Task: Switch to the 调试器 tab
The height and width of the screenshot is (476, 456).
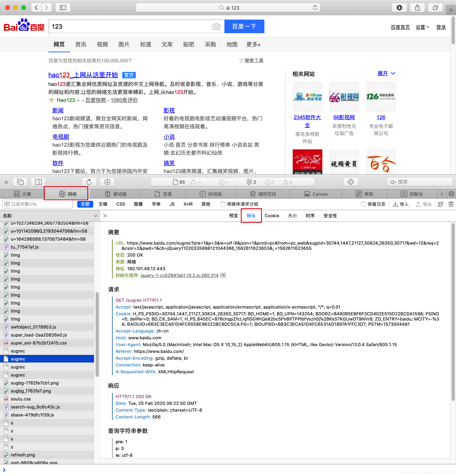Action: (116, 194)
